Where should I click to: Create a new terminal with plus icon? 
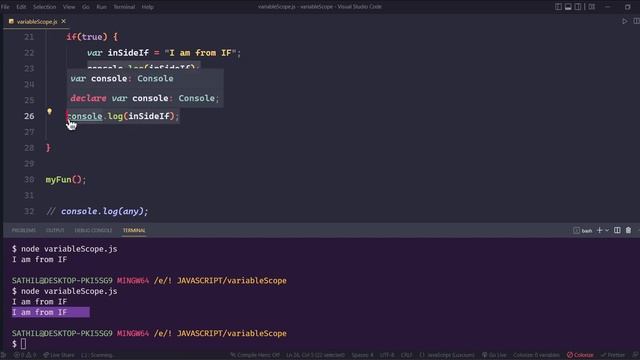point(599,231)
